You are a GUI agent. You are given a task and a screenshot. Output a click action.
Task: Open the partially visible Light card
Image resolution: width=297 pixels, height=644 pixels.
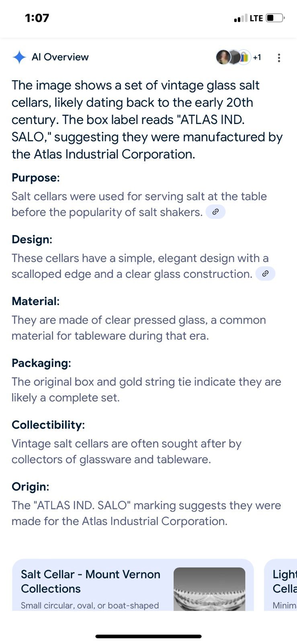(x=281, y=585)
